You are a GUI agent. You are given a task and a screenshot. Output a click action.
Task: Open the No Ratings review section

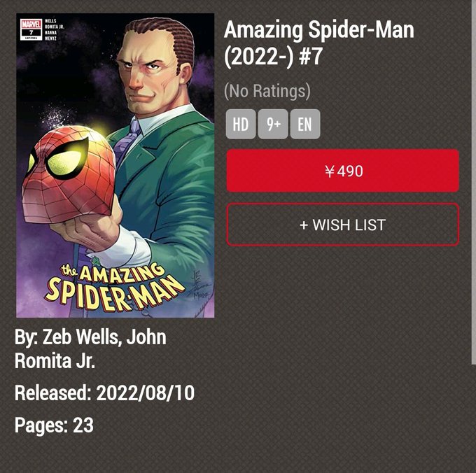click(267, 91)
